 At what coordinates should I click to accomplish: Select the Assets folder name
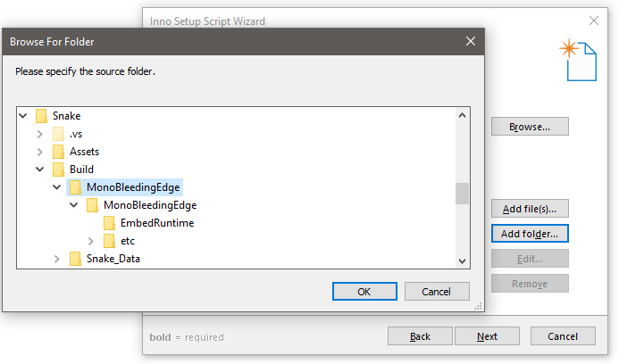(84, 152)
